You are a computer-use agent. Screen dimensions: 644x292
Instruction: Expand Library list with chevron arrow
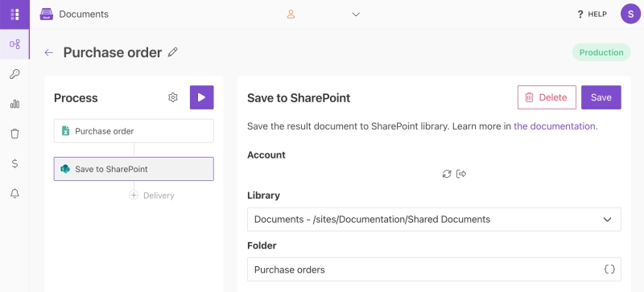pos(608,220)
